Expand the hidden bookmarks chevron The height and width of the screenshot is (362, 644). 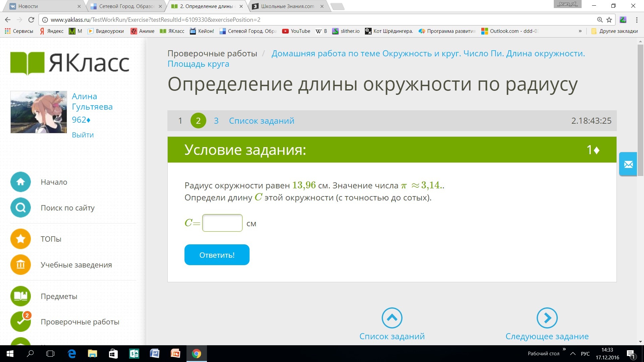point(580,31)
